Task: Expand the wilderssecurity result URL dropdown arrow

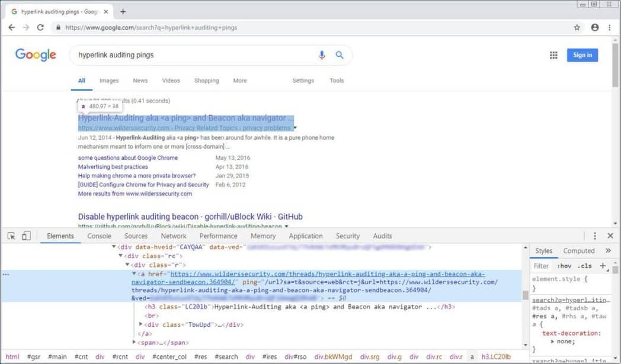Action: click(295, 128)
